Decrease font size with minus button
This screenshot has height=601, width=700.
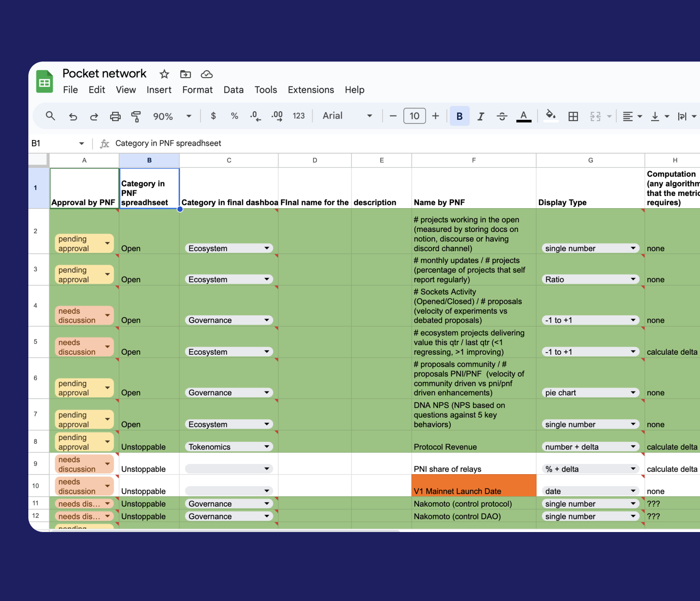click(x=393, y=116)
